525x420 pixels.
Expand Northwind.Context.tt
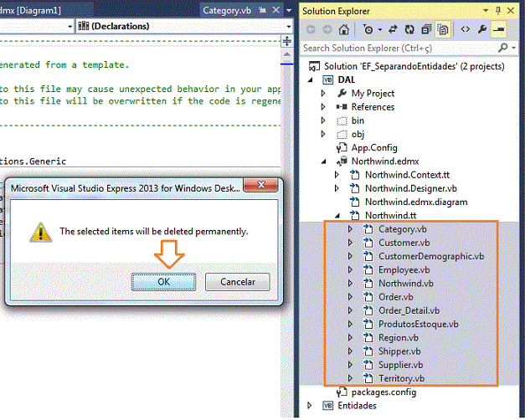point(337,175)
